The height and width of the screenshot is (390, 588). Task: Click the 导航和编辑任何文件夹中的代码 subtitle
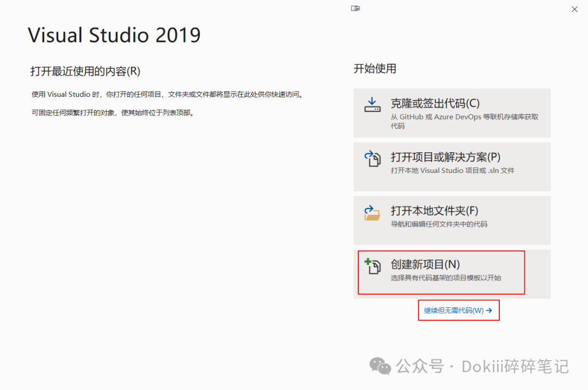tap(439, 224)
